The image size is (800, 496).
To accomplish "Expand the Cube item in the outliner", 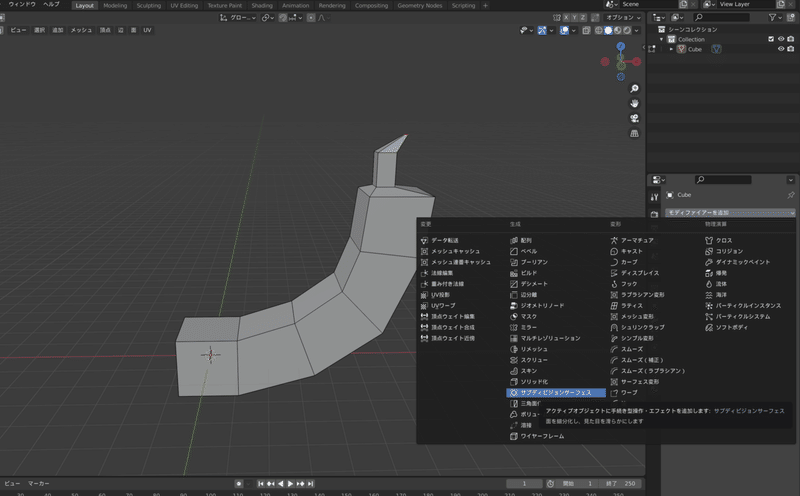I will click(x=671, y=49).
